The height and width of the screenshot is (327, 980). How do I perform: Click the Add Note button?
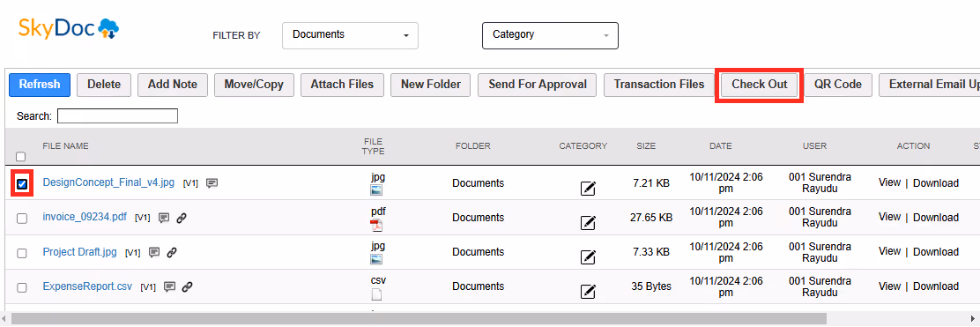coord(173,85)
